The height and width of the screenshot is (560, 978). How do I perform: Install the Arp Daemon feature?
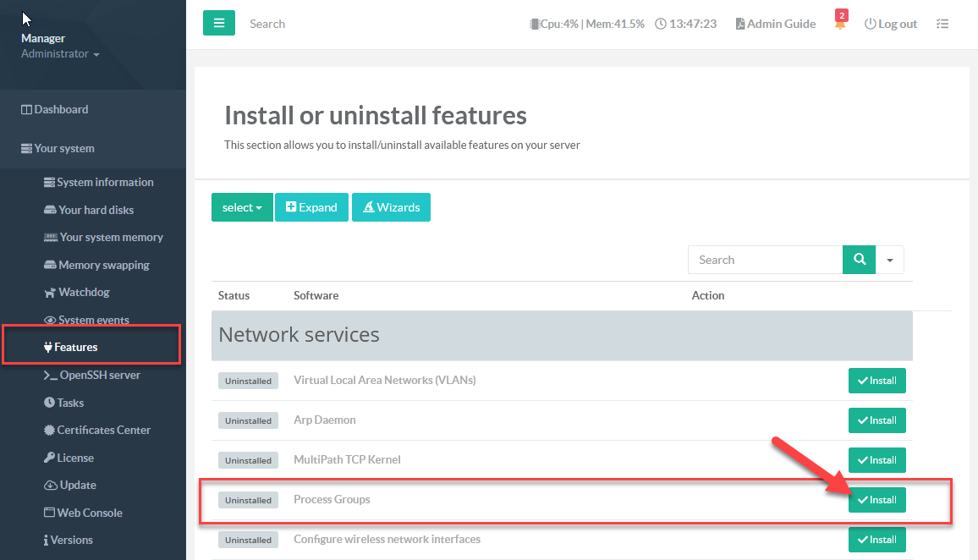pyautogui.click(x=876, y=420)
